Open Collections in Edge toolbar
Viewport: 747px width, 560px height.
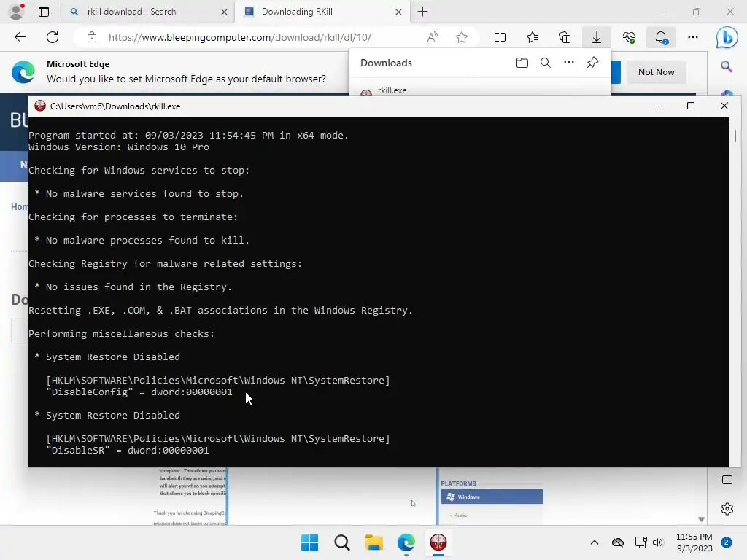[565, 37]
